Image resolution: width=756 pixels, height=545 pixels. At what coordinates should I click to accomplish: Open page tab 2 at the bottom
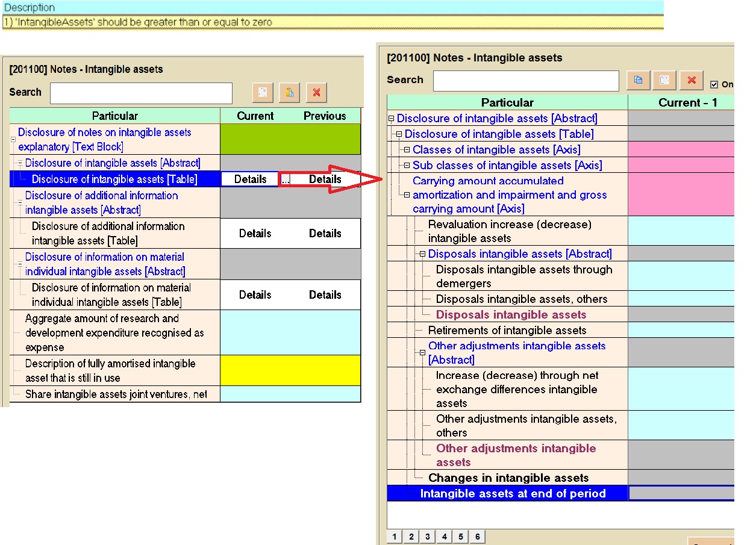click(411, 537)
